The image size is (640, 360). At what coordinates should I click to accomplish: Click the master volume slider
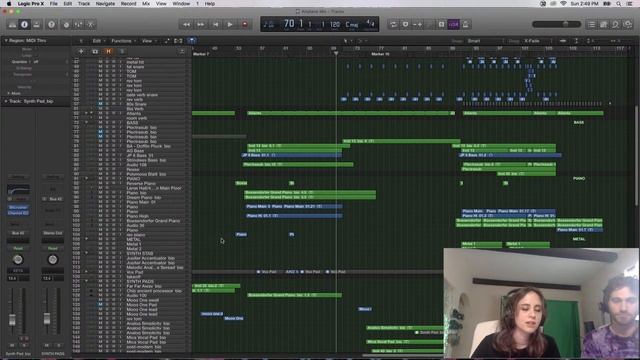[556, 24]
